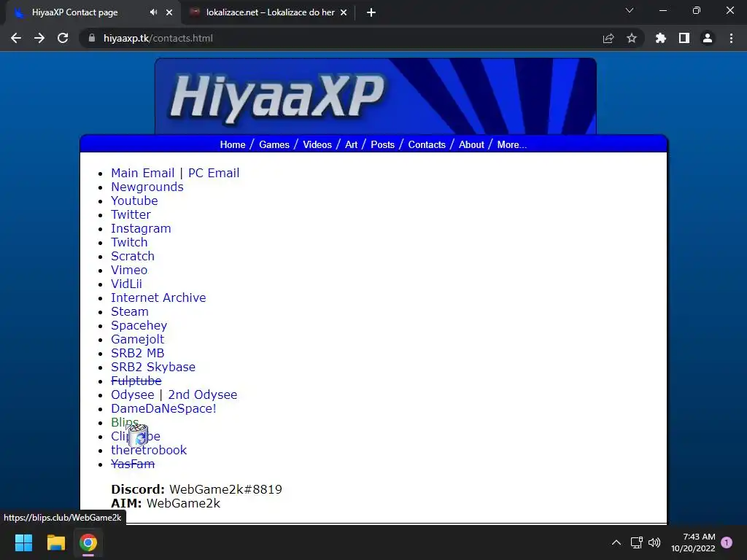The height and width of the screenshot is (560, 747).
Task: Visit the DameDaNeSpace! link
Action: 163,408
